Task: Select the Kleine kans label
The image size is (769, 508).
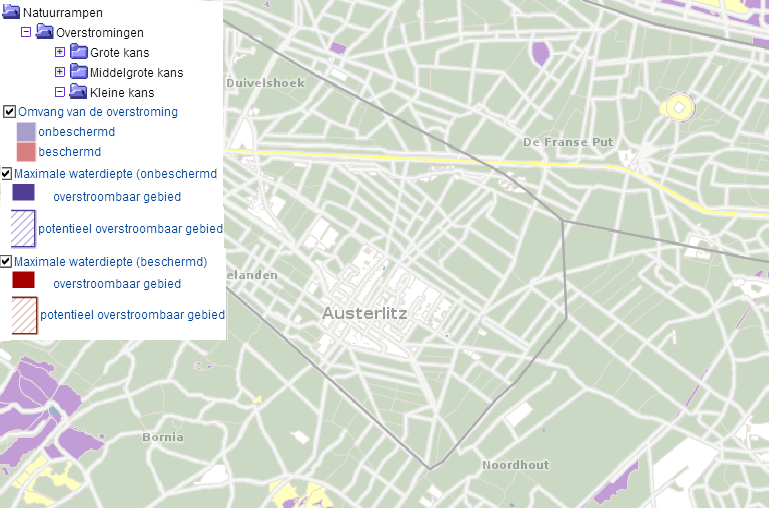Action: 122,93
